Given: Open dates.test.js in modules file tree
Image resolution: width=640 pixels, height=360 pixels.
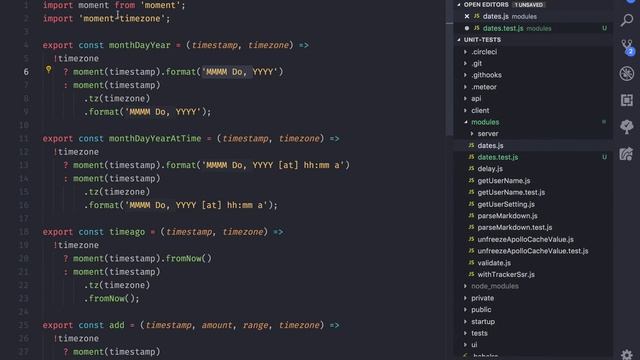Looking at the screenshot, I should pyautogui.click(x=498, y=157).
